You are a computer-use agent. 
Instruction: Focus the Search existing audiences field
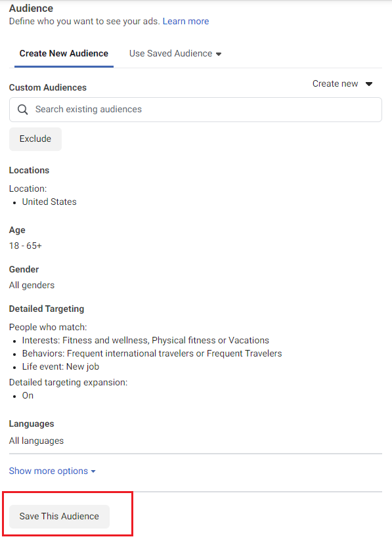196,110
